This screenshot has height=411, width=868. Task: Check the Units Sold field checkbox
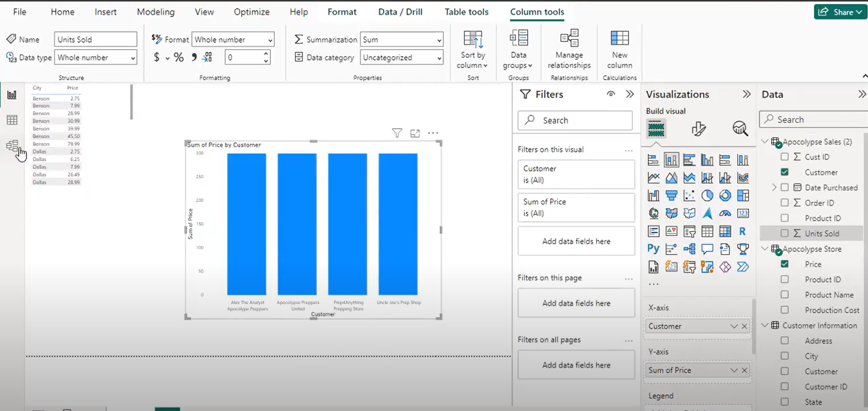[x=785, y=233]
